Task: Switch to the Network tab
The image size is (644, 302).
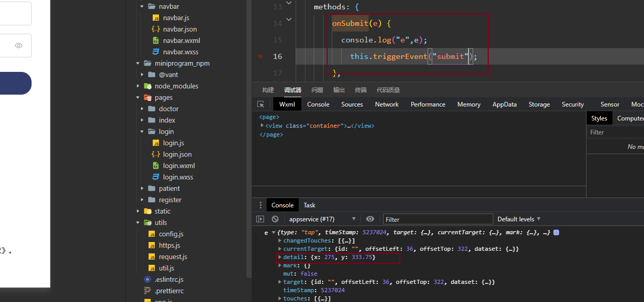Action: (387, 104)
